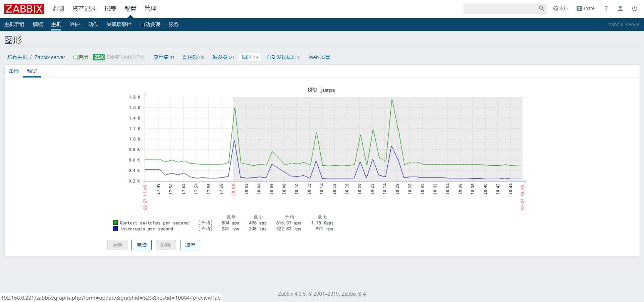
Task: Click green Context switches legend swatch
Action: point(115,222)
